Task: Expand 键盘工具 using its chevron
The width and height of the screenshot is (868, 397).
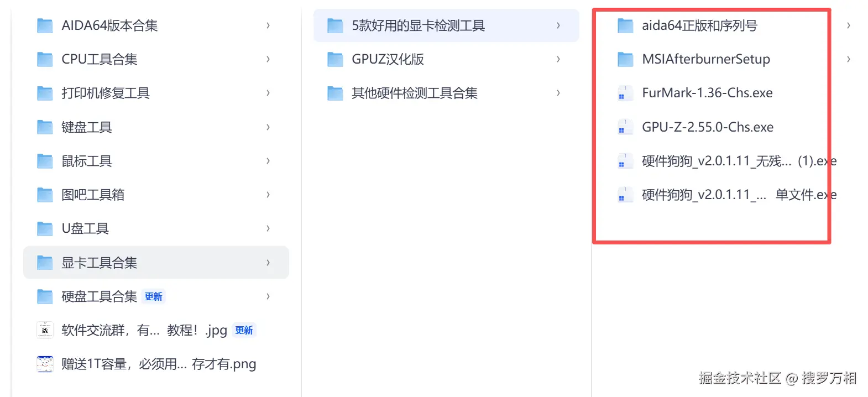Action: 268,127
